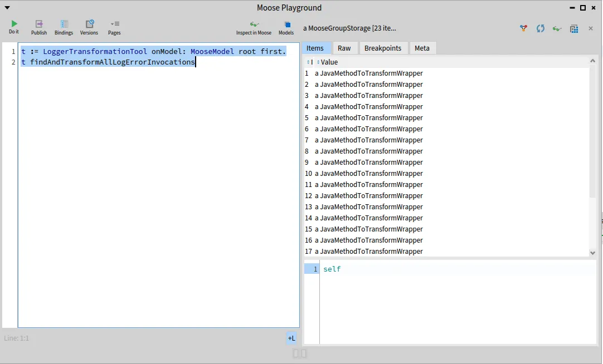This screenshot has width=603, height=364.
Task: Select item row 6 JavaMethodToTransformWrapper
Action: 446,129
